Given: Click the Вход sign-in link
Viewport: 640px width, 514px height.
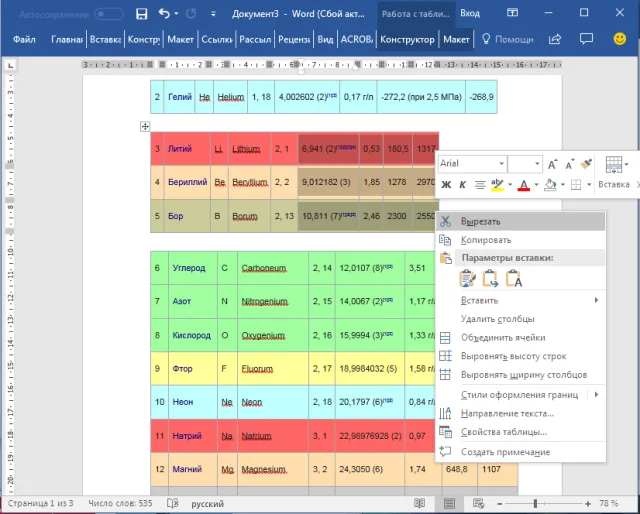Looking at the screenshot, I should (x=470, y=13).
